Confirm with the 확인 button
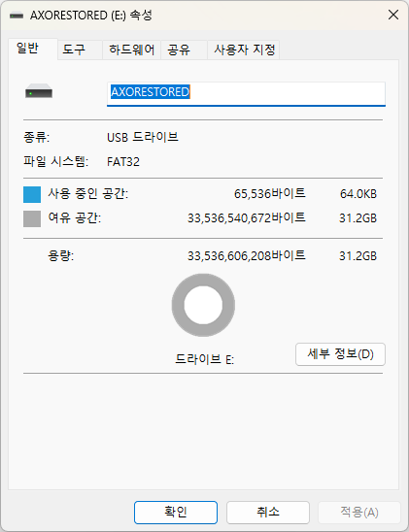This screenshot has width=409, height=532. pos(176,512)
